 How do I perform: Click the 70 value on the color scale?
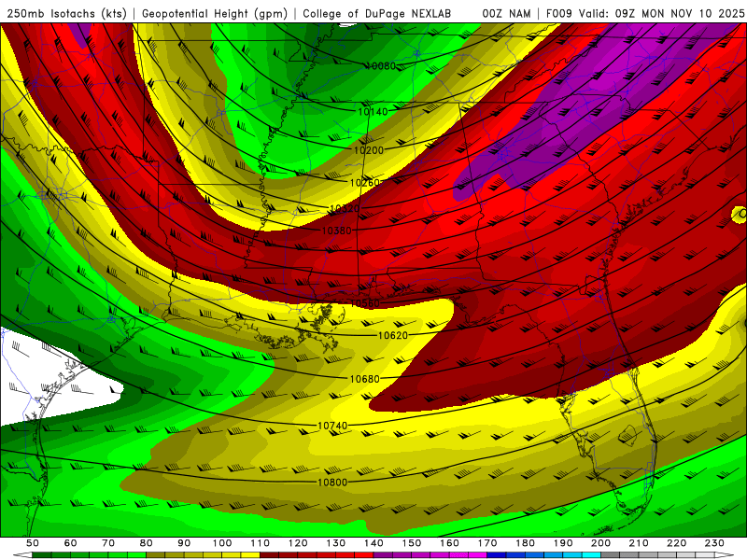tap(108, 543)
